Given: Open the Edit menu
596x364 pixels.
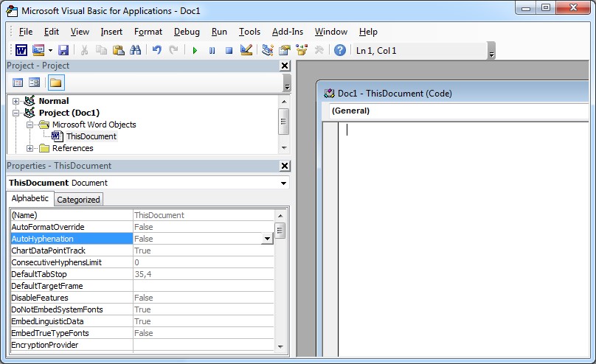Looking at the screenshot, I should [52, 32].
